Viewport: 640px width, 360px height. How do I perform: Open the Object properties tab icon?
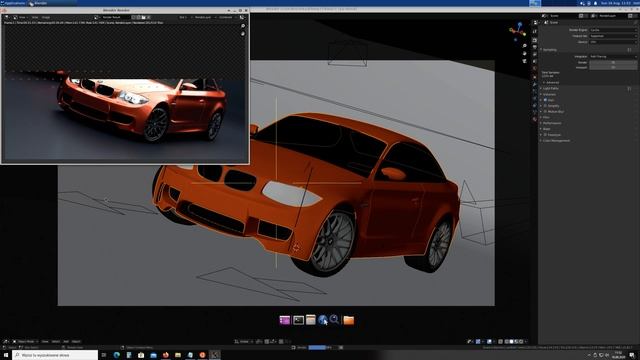pyautogui.click(x=535, y=77)
